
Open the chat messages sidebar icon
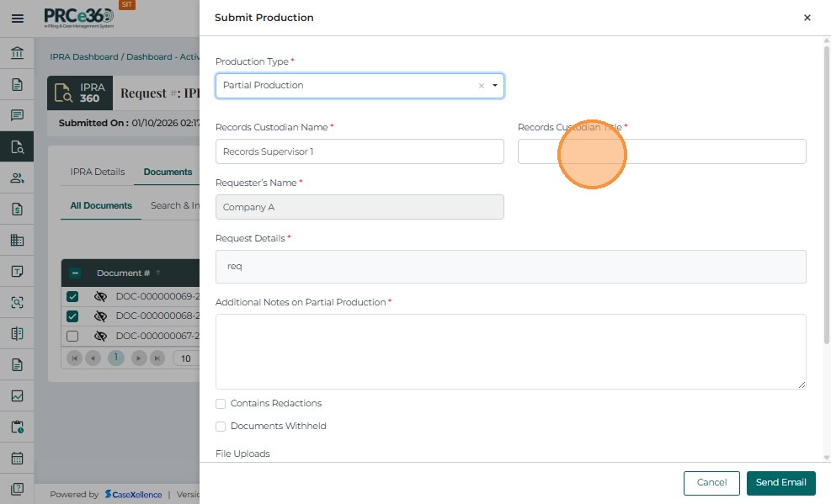pyautogui.click(x=17, y=115)
